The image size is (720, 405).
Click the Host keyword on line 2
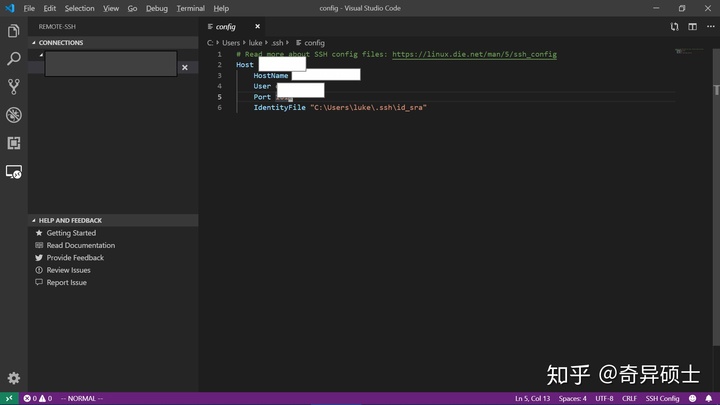(245, 65)
